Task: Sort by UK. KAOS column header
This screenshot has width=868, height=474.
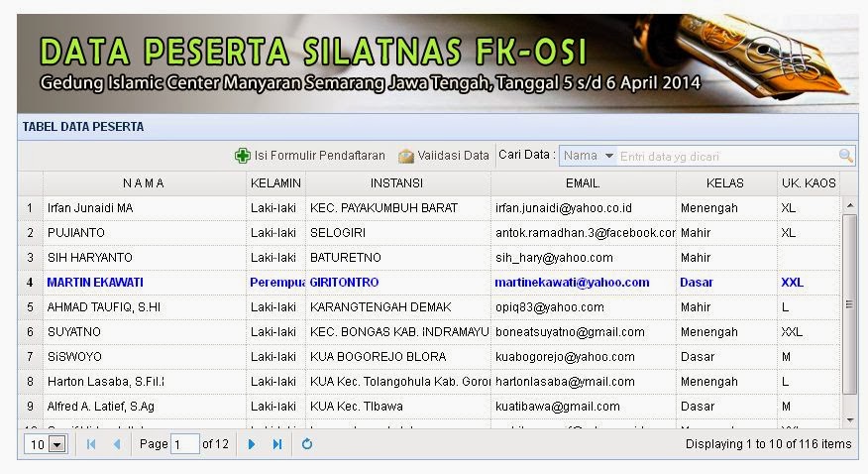Action: (809, 183)
